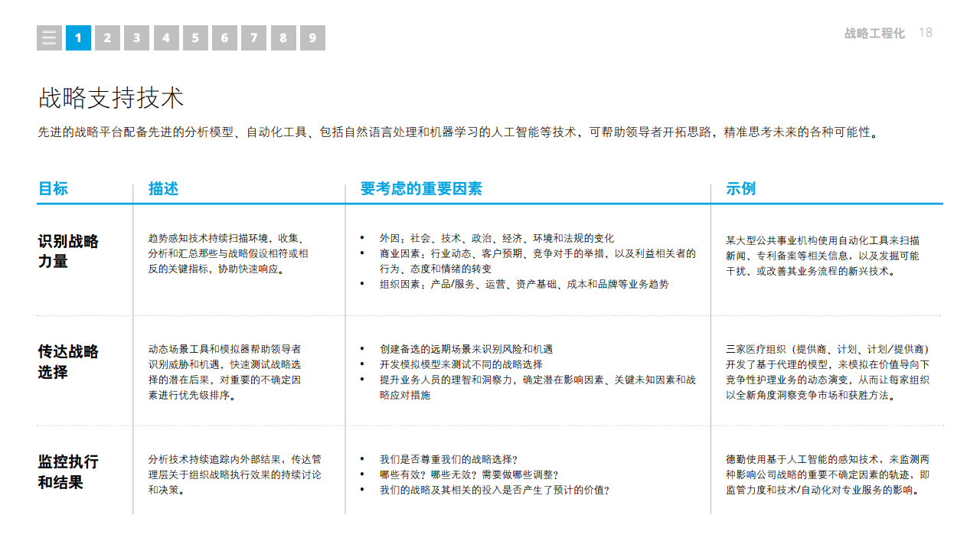
Task: Click the 目标 column header
Action: [53, 189]
